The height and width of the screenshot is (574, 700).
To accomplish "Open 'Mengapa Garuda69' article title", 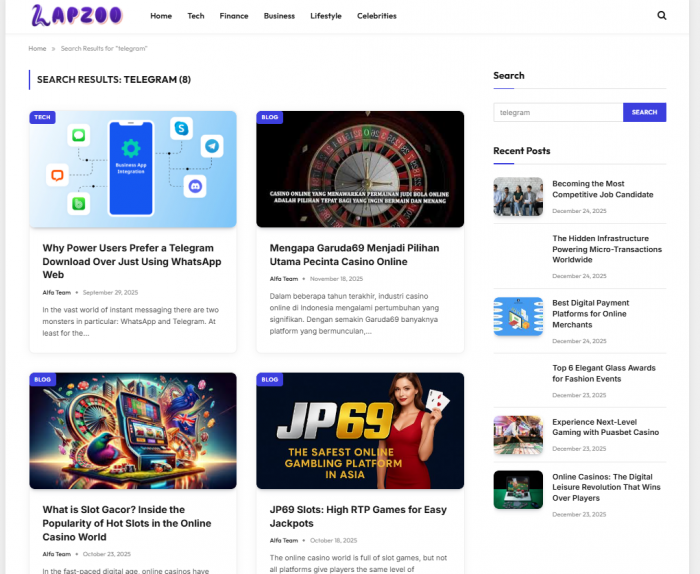I will (353, 254).
